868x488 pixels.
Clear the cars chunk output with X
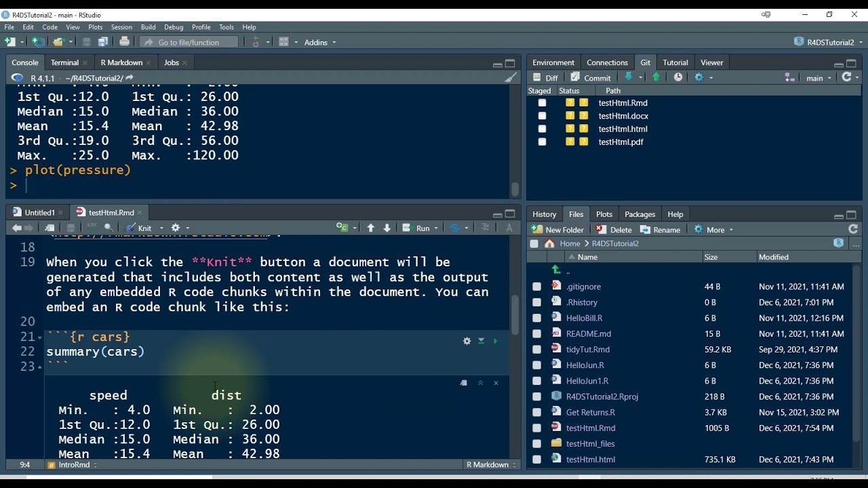pos(496,383)
